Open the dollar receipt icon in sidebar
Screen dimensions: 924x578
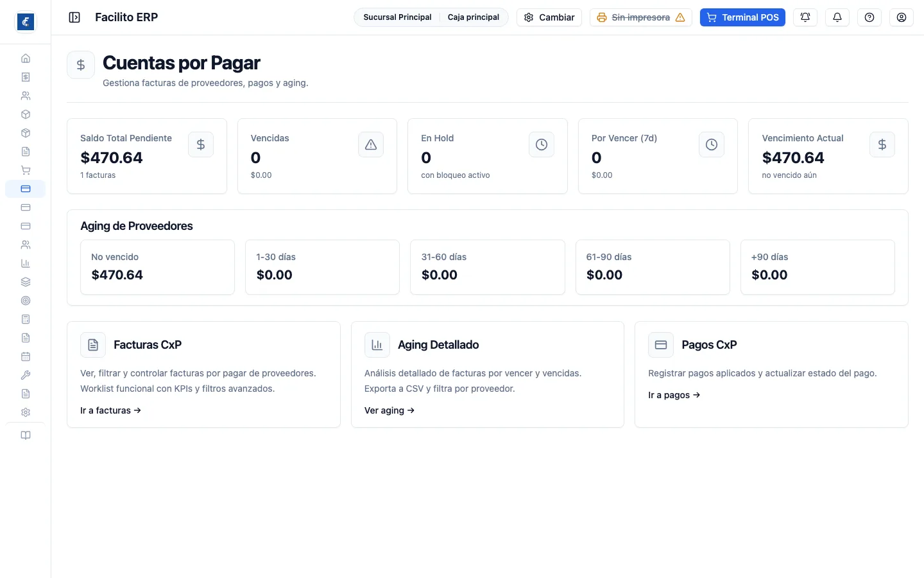(26, 77)
